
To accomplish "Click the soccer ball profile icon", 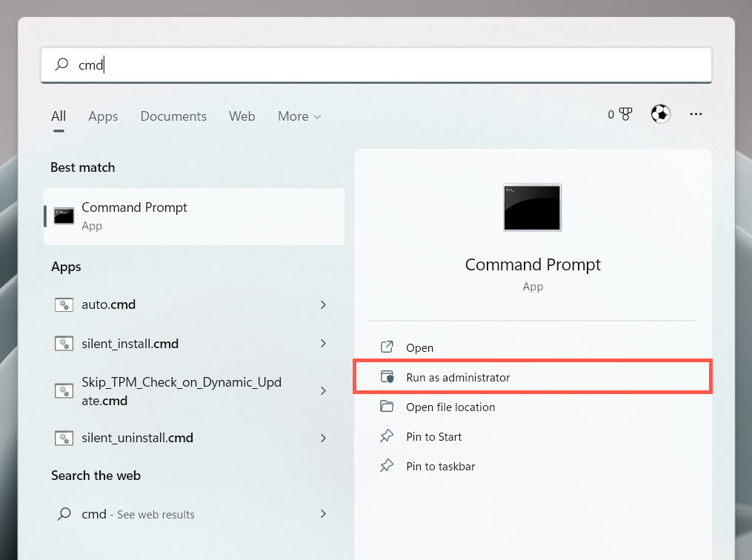I will 660,114.
